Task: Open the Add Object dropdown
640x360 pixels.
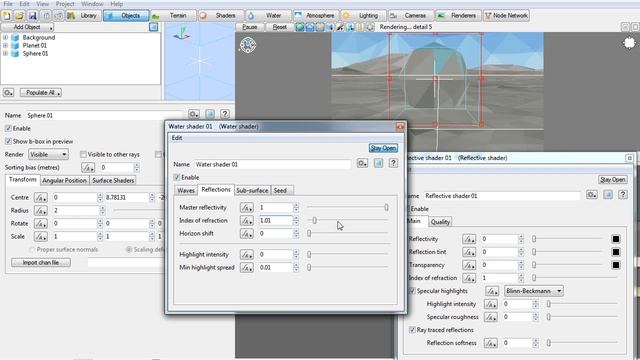Action: pyautogui.click(x=28, y=27)
